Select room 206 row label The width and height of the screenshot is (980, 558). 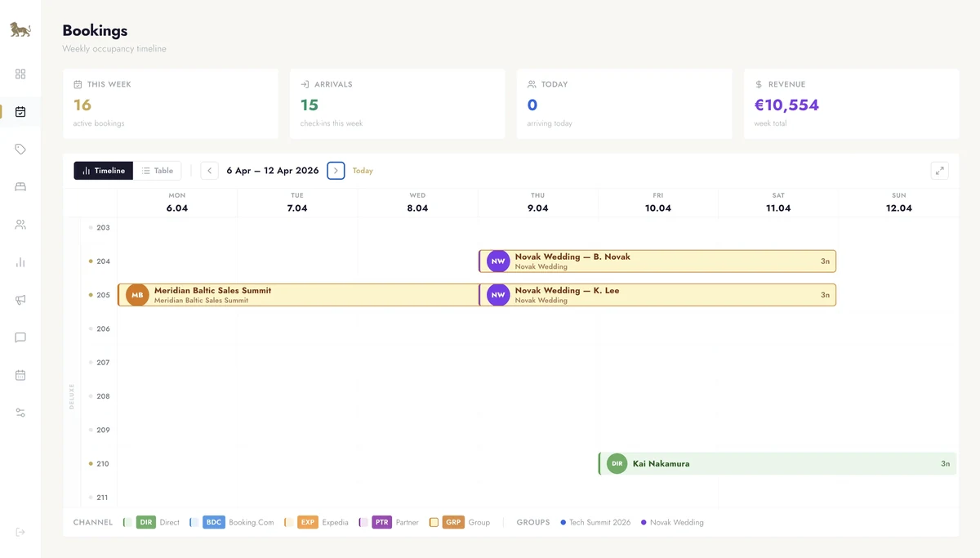103,328
